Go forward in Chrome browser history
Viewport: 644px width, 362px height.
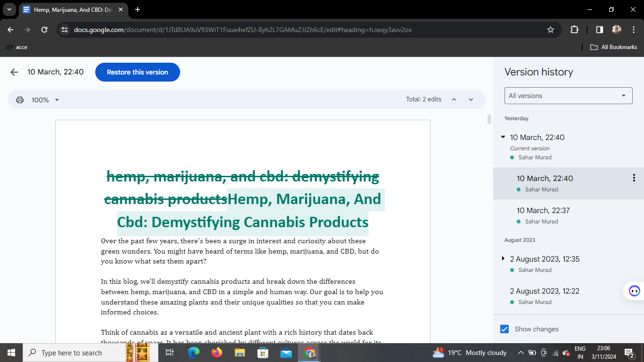[27, 30]
